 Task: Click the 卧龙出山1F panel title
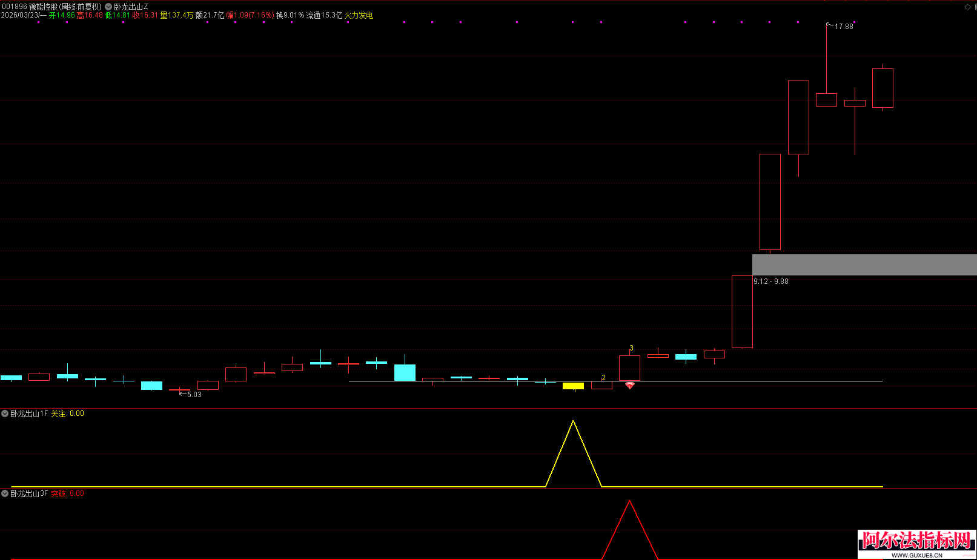click(29, 413)
